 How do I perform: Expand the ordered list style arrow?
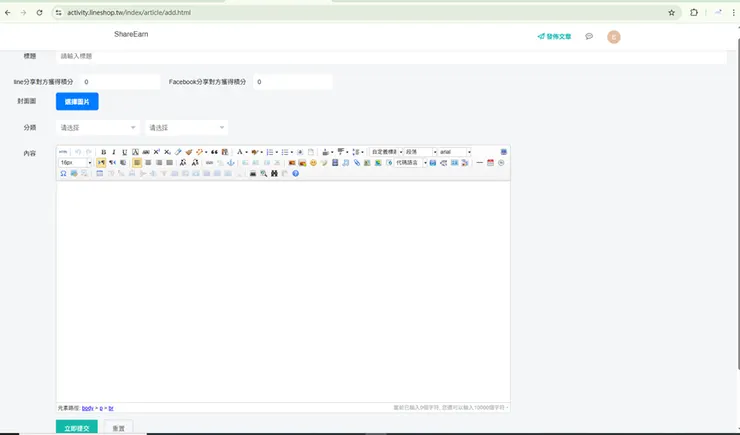(x=277, y=152)
